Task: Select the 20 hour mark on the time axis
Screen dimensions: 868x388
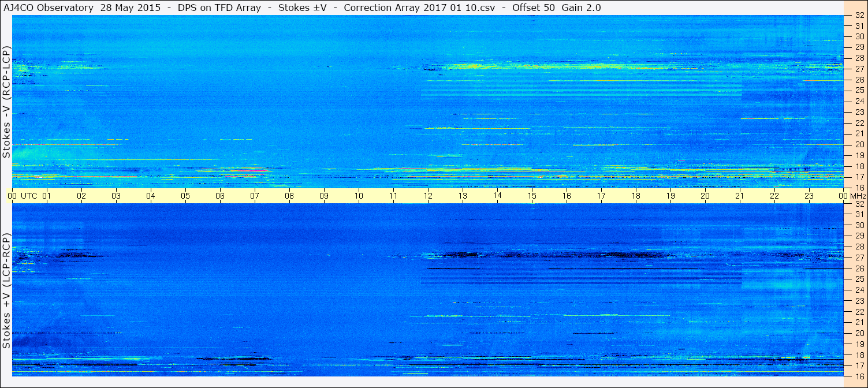Action: pyautogui.click(x=705, y=196)
